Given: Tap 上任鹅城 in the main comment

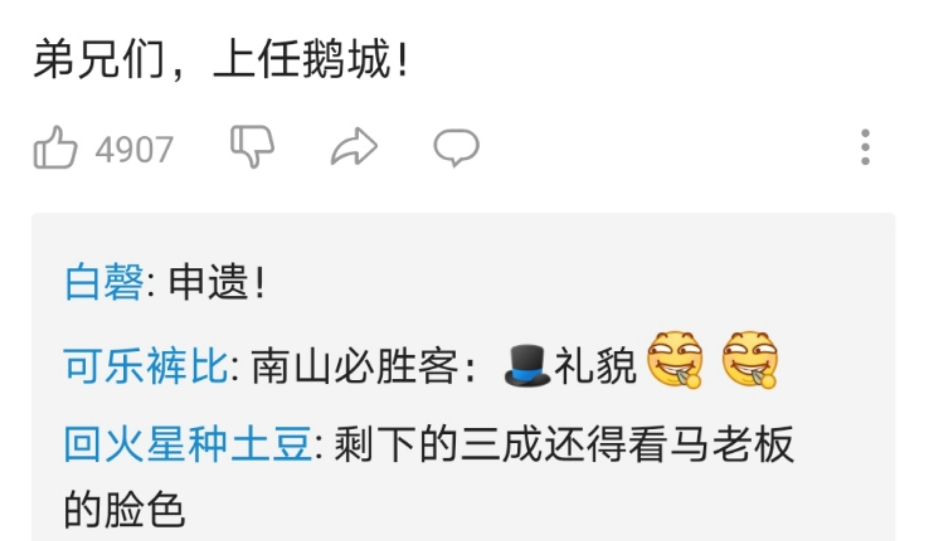Looking at the screenshot, I should click(x=302, y=59).
